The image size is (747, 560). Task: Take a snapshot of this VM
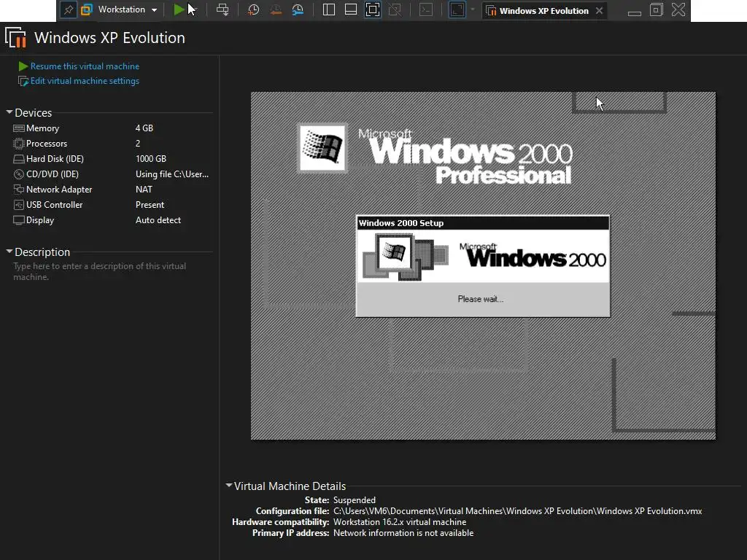coord(253,9)
